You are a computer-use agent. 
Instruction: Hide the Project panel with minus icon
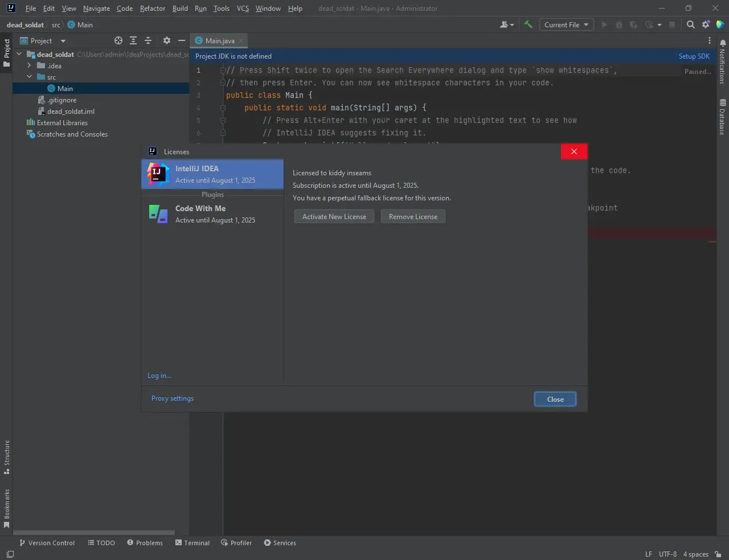pos(182,40)
